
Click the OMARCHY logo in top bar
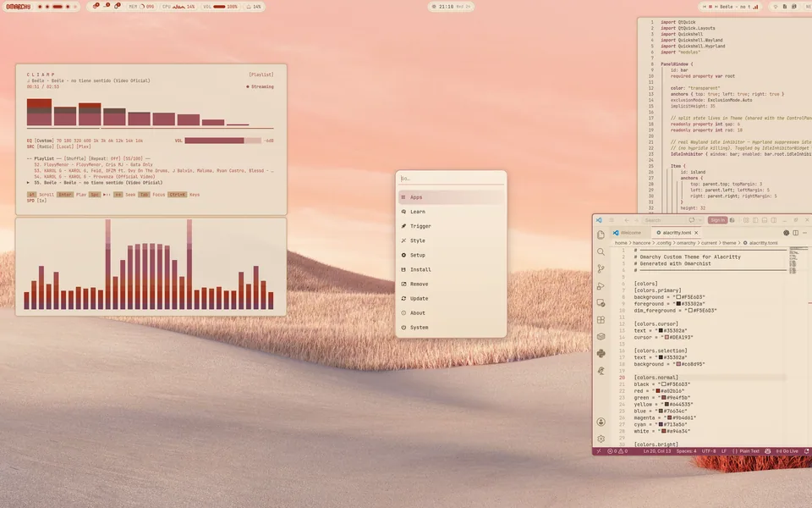[19, 7]
